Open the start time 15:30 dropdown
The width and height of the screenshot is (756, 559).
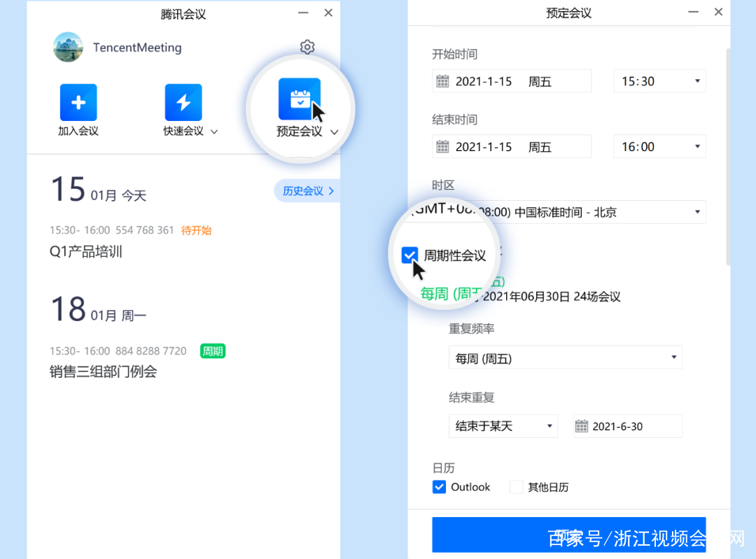click(659, 81)
